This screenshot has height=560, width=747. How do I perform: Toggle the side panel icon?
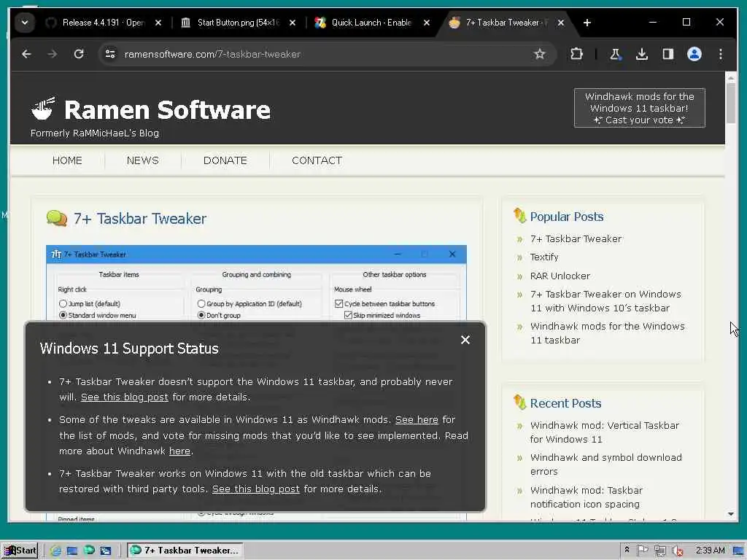(x=668, y=54)
